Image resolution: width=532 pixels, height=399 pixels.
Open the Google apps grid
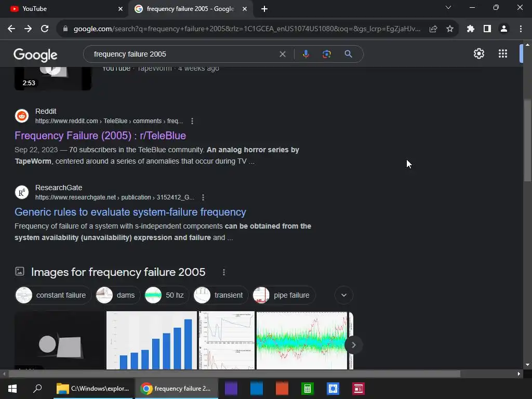[x=503, y=54]
